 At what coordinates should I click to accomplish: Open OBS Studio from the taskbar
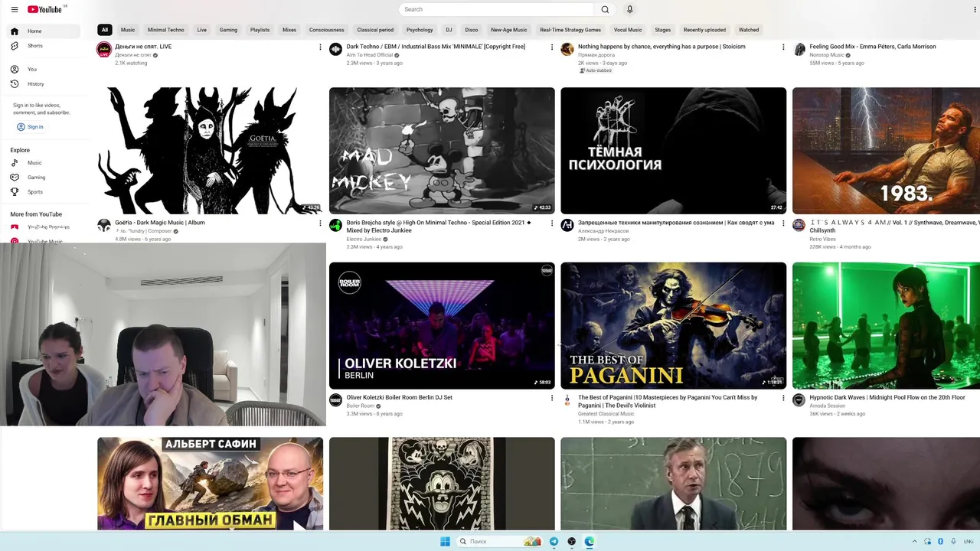(571, 541)
